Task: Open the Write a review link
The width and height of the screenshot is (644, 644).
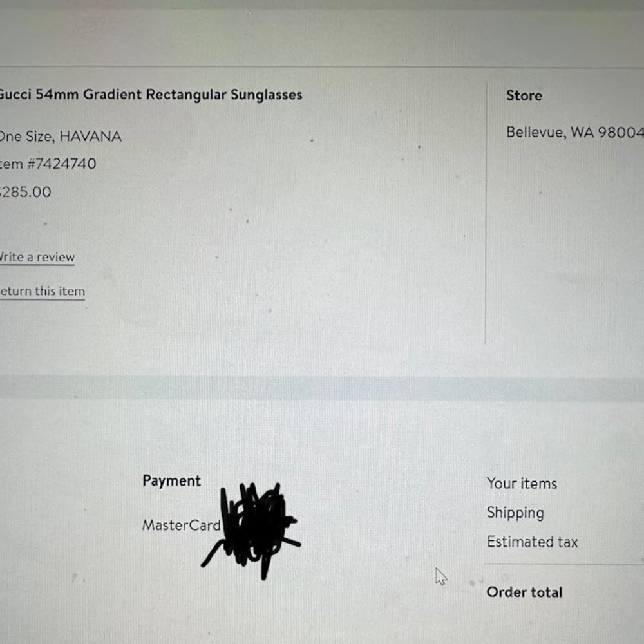Action: click(37, 258)
